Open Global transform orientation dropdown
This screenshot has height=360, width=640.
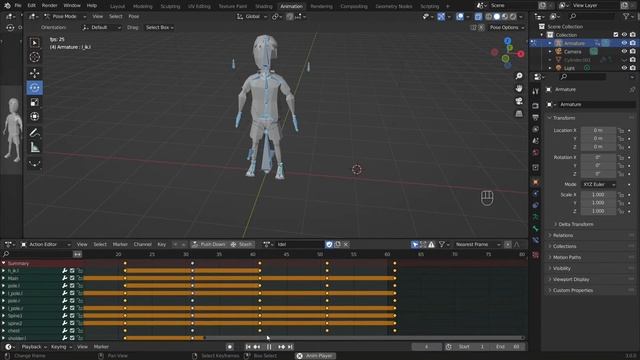[x=252, y=17]
